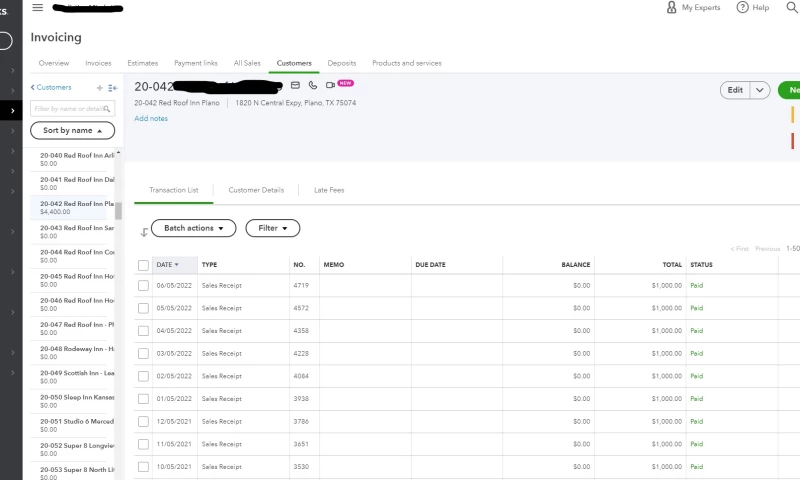Collapse the customer list panel icon
The width and height of the screenshot is (800, 480).
pyautogui.click(x=113, y=88)
